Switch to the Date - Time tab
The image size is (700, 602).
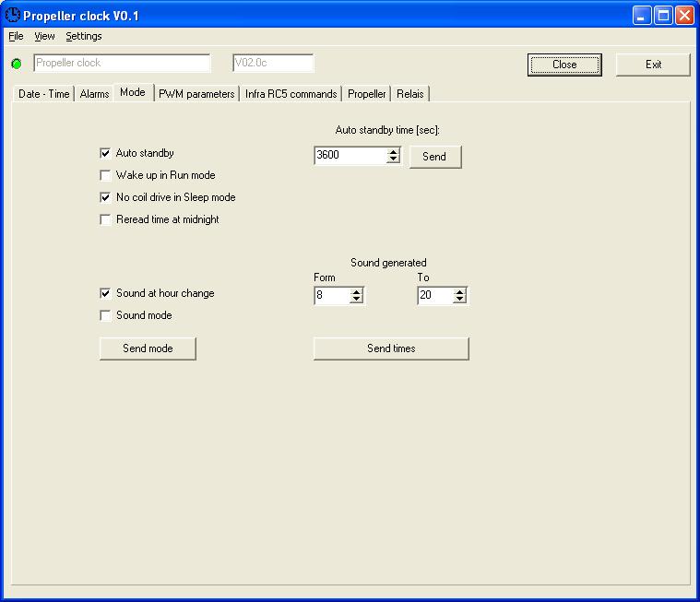click(x=43, y=94)
